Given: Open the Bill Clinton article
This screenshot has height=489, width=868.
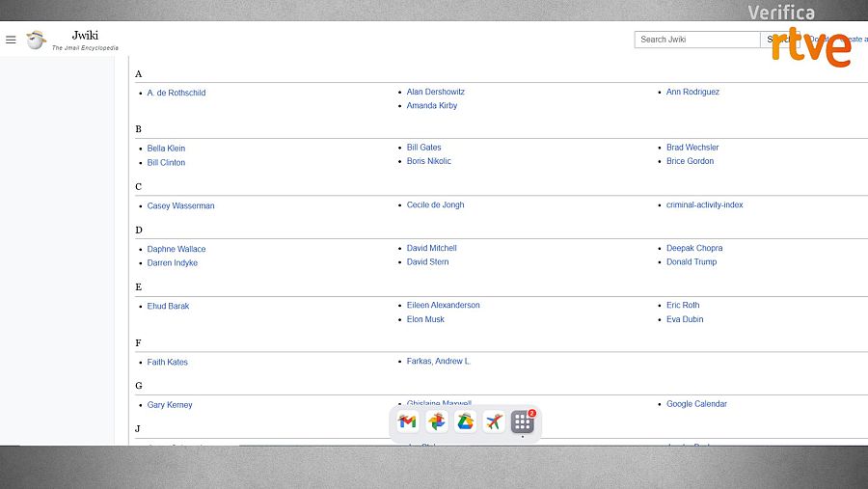Looking at the screenshot, I should pos(166,162).
